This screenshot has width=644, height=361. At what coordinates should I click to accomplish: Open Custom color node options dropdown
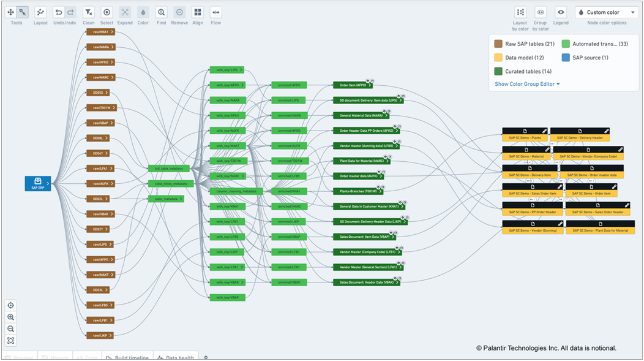click(x=607, y=12)
